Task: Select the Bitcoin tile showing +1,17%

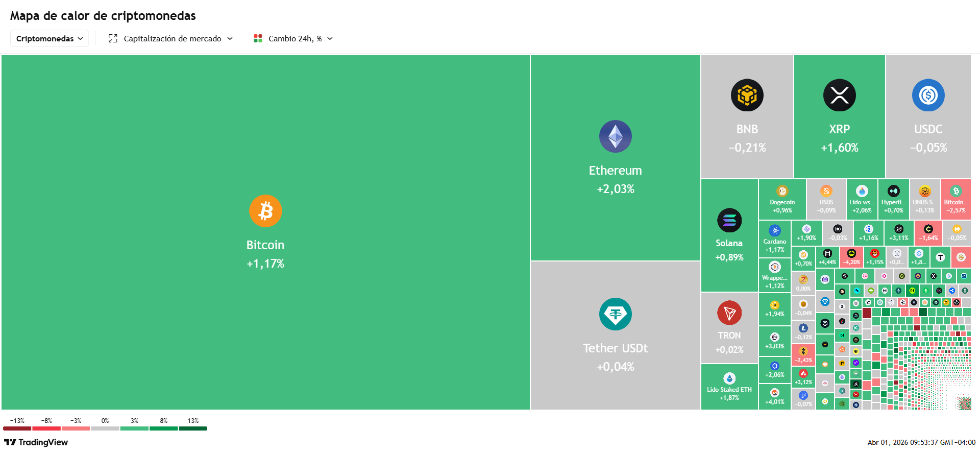Action: pyautogui.click(x=265, y=232)
